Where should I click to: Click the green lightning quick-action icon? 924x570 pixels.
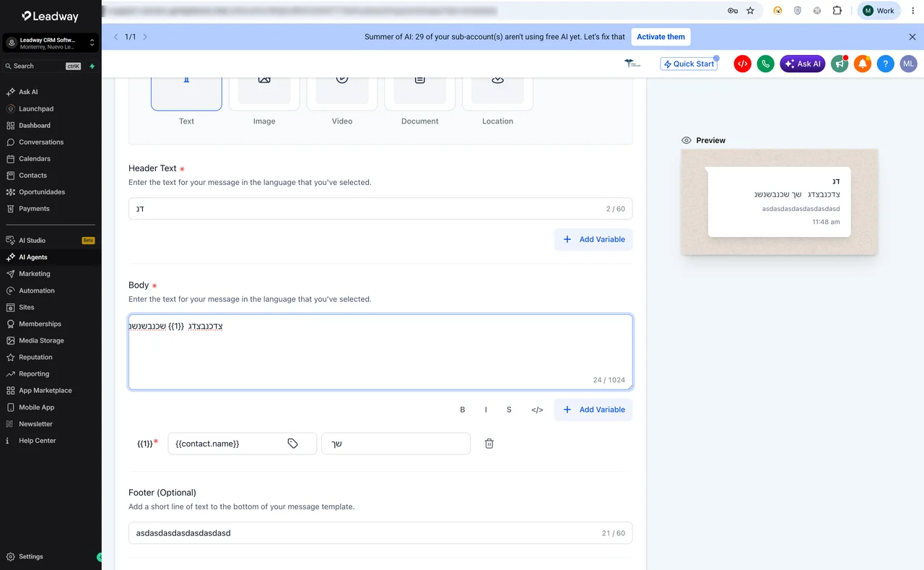[x=92, y=66]
